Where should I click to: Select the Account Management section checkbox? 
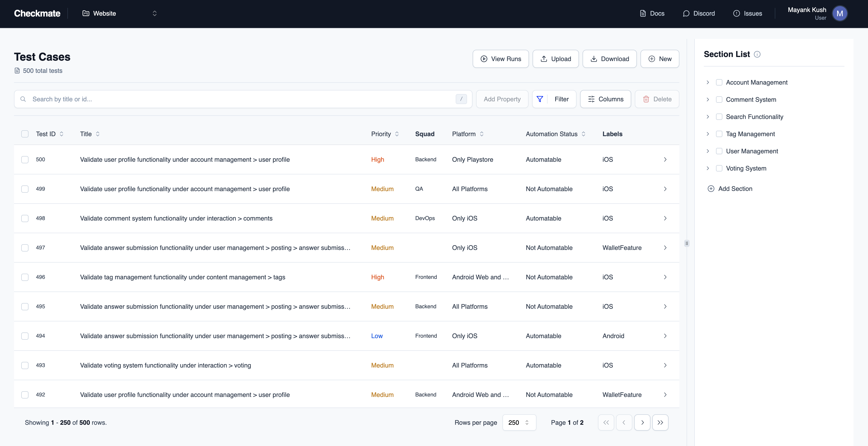point(719,82)
